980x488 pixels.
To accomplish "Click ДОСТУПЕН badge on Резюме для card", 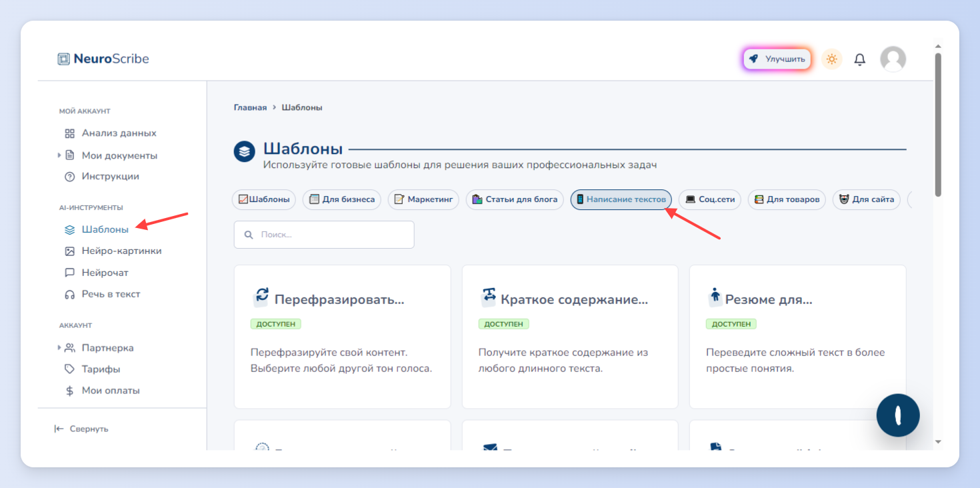I will (731, 324).
